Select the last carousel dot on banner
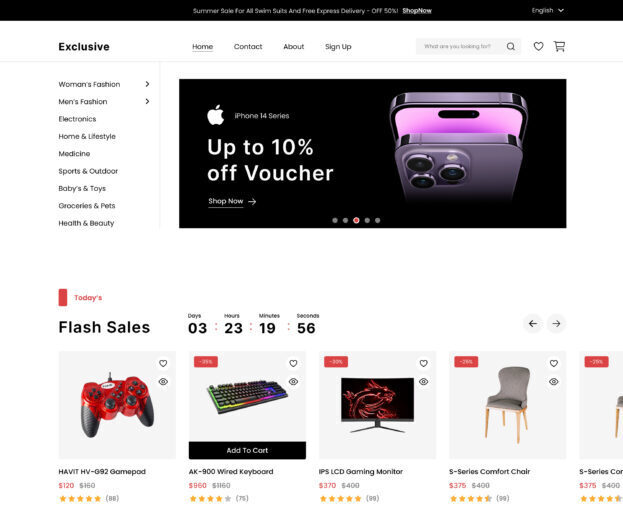The width and height of the screenshot is (623, 510). pos(377,220)
